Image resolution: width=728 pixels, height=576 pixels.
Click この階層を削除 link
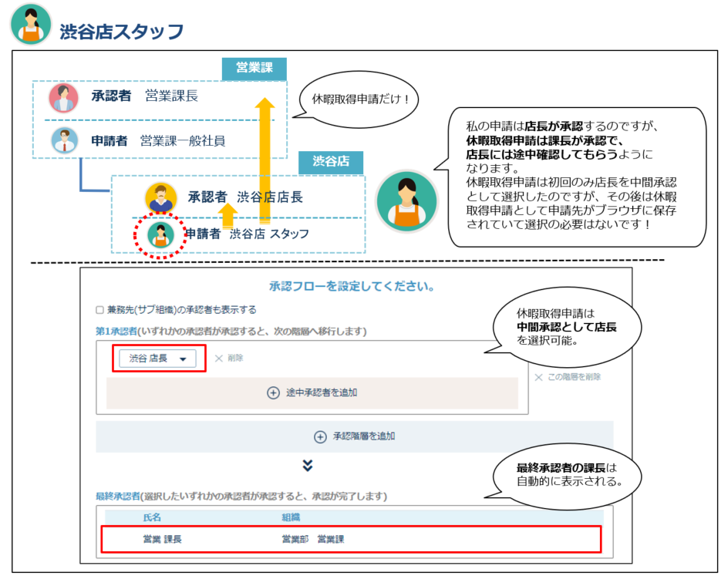[x=575, y=377]
